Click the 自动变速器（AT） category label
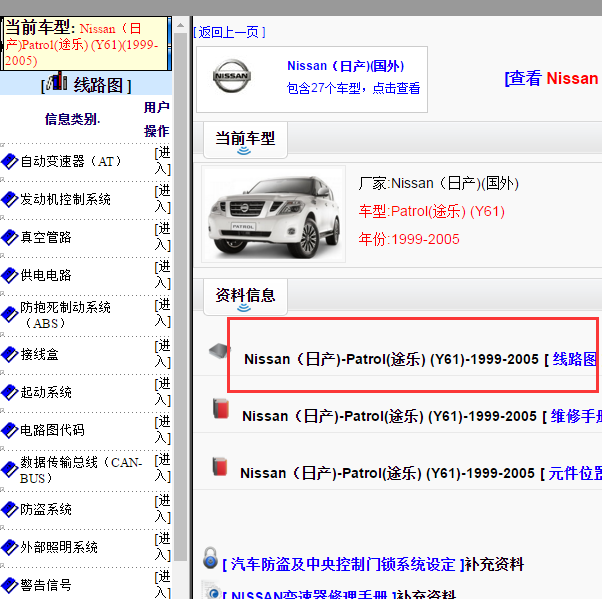This screenshot has height=599, width=602. 71,161
